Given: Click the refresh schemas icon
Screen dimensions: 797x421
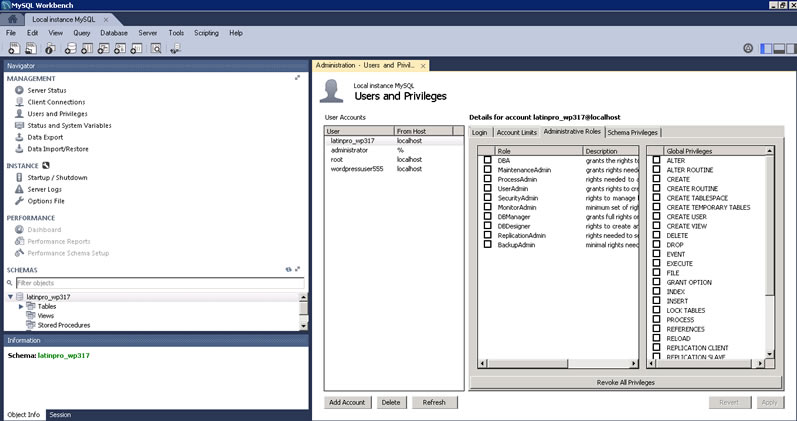Looking at the screenshot, I should click(289, 269).
